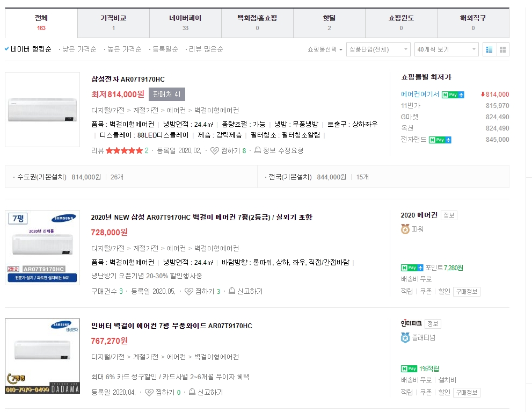Click 정보 button next to 2020 에어컨

[x=449, y=215]
